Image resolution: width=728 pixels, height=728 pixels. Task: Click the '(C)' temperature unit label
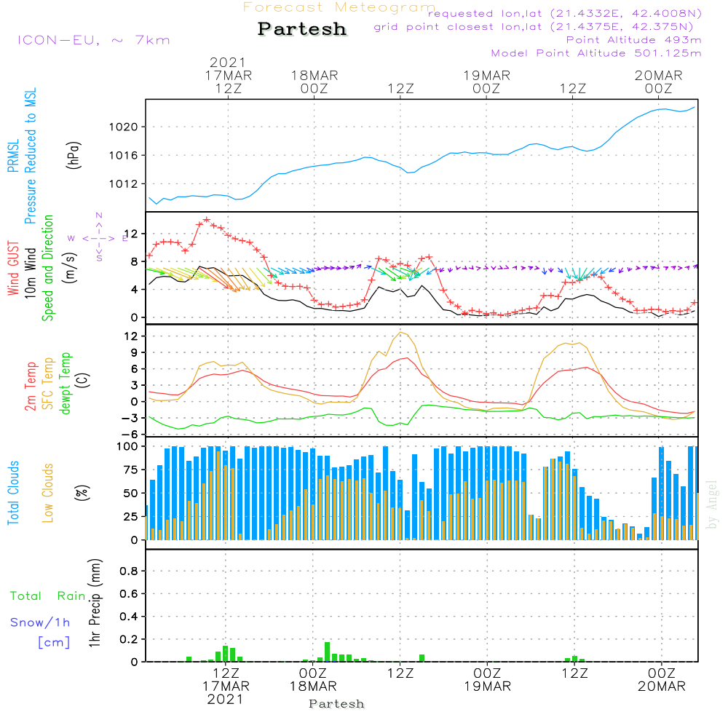(x=83, y=380)
